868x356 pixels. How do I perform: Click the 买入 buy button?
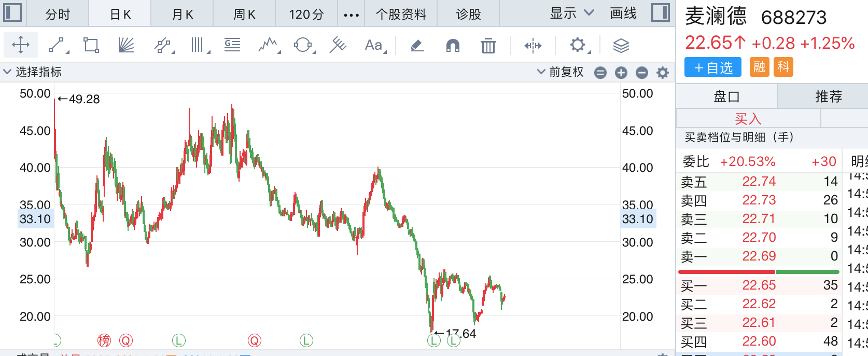[748, 119]
